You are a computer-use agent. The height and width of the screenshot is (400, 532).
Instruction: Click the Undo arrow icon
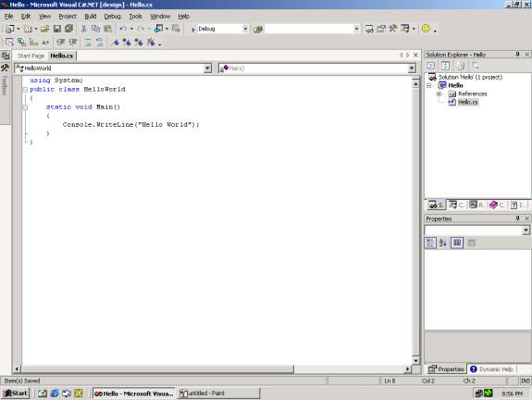123,29
